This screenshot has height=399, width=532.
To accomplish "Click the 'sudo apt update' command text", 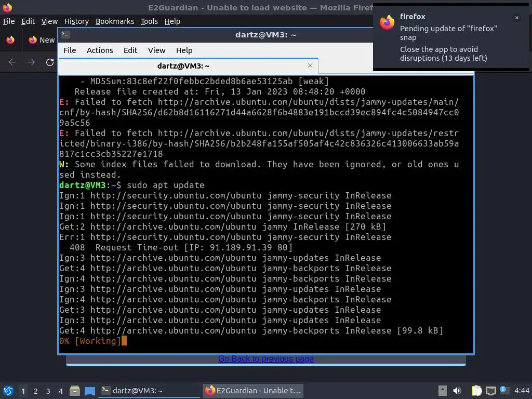I will [x=166, y=185].
